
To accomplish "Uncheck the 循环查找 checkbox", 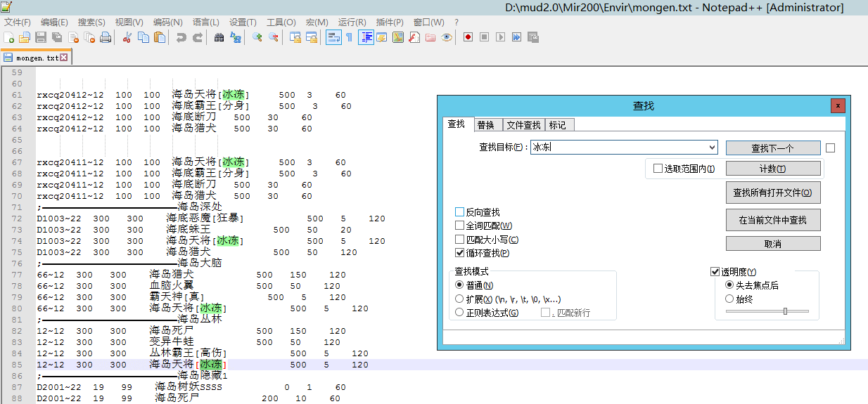I will click(460, 253).
